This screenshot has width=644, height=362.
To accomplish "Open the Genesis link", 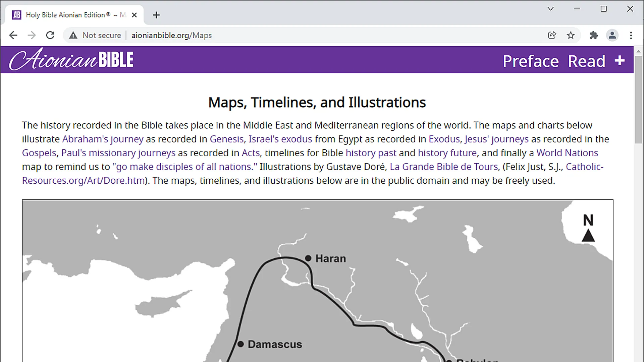I will point(227,139).
